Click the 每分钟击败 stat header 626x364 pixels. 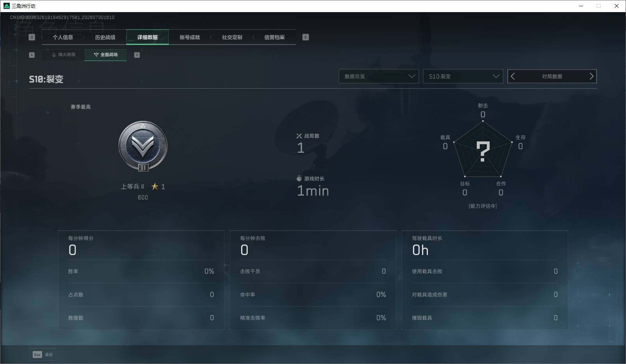pyautogui.click(x=253, y=238)
